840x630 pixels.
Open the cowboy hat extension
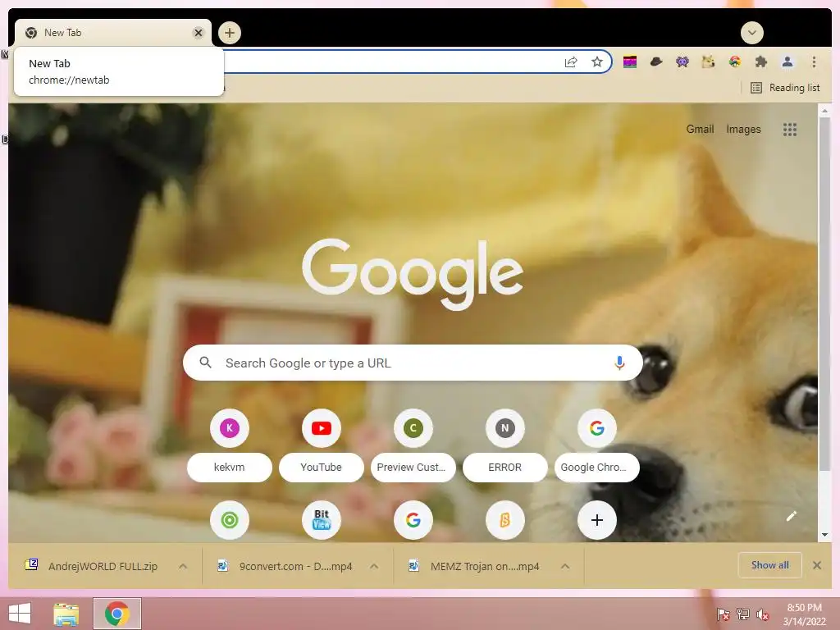click(x=656, y=62)
